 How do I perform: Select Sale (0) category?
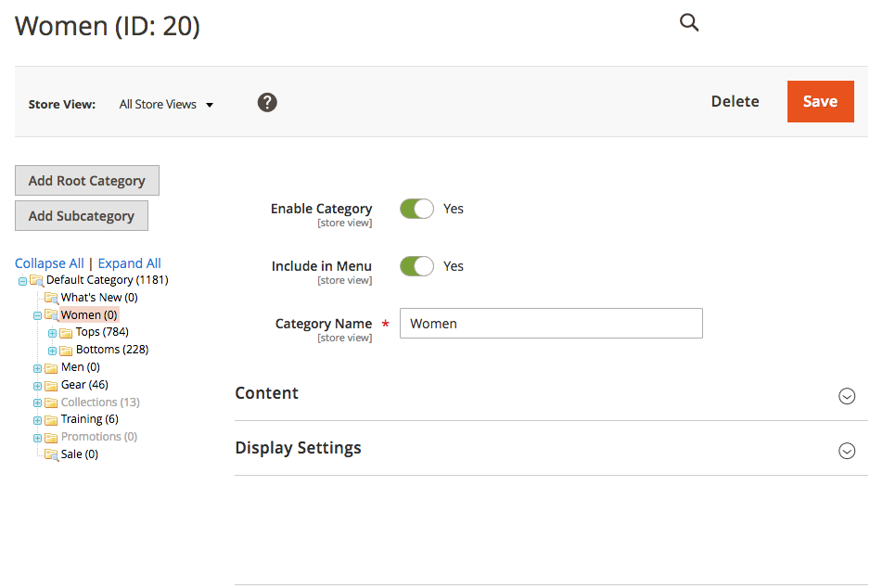coord(80,454)
